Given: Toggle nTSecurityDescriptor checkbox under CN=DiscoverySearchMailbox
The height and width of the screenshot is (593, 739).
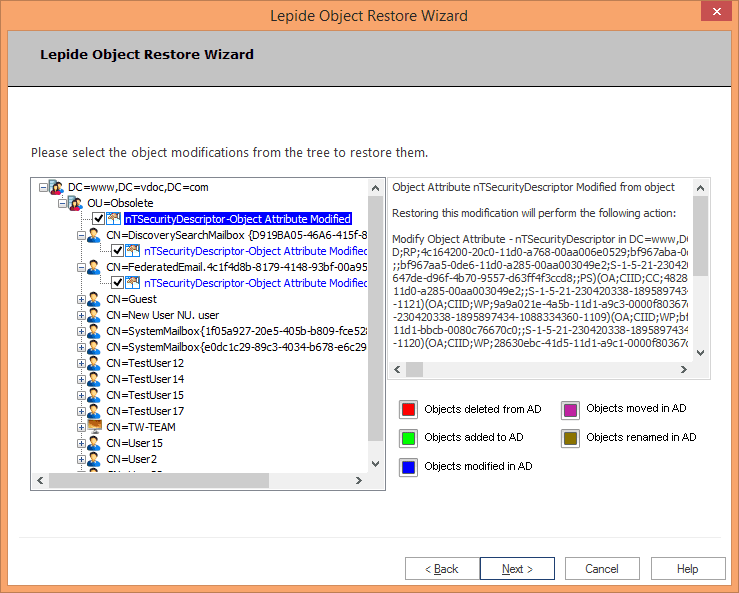Looking at the screenshot, I should pos(117,251).
